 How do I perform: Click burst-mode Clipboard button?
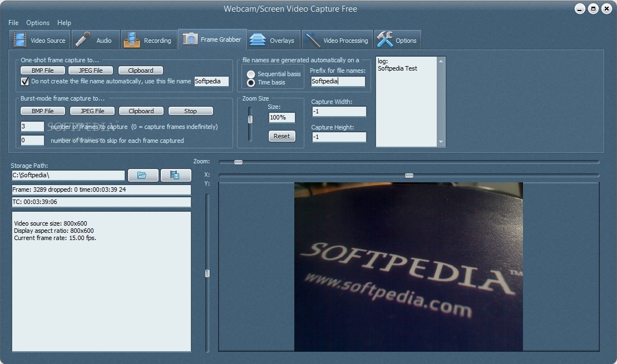[141, 111]
